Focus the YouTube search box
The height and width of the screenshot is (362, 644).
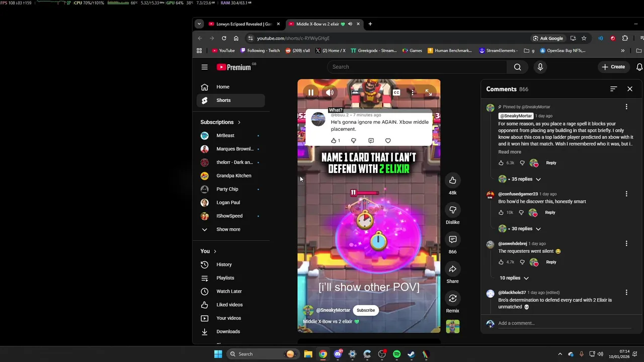417,67
